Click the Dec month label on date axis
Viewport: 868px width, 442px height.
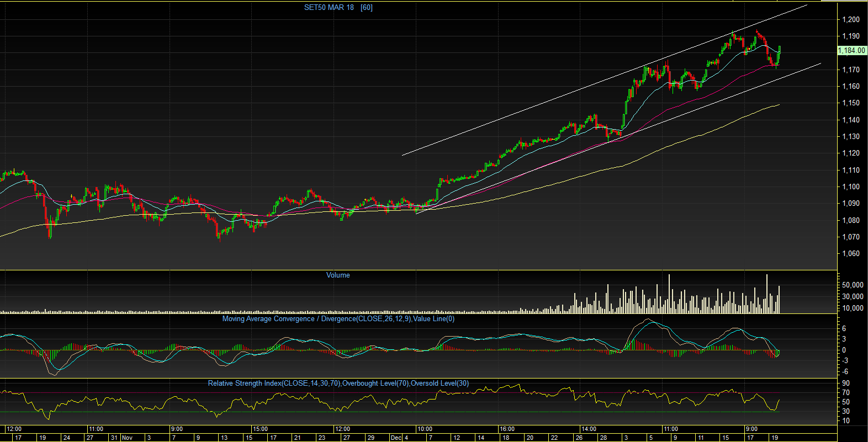[396, 438]
